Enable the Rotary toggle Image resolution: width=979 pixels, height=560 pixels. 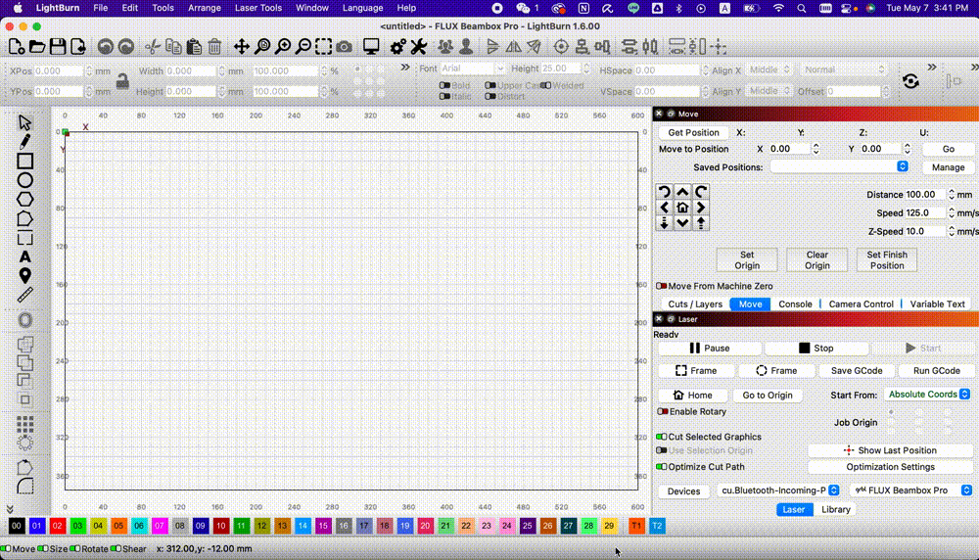663,412
